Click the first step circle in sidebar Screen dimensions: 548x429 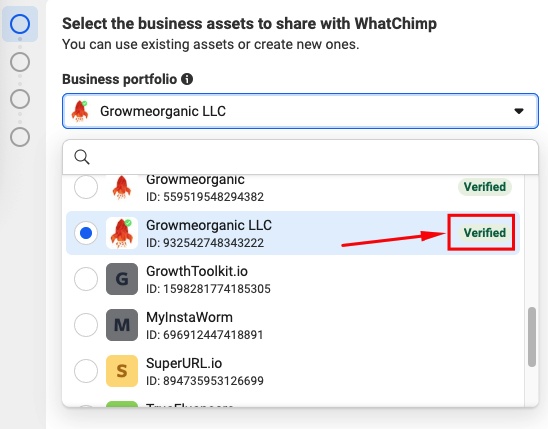(x=20, y=24)
